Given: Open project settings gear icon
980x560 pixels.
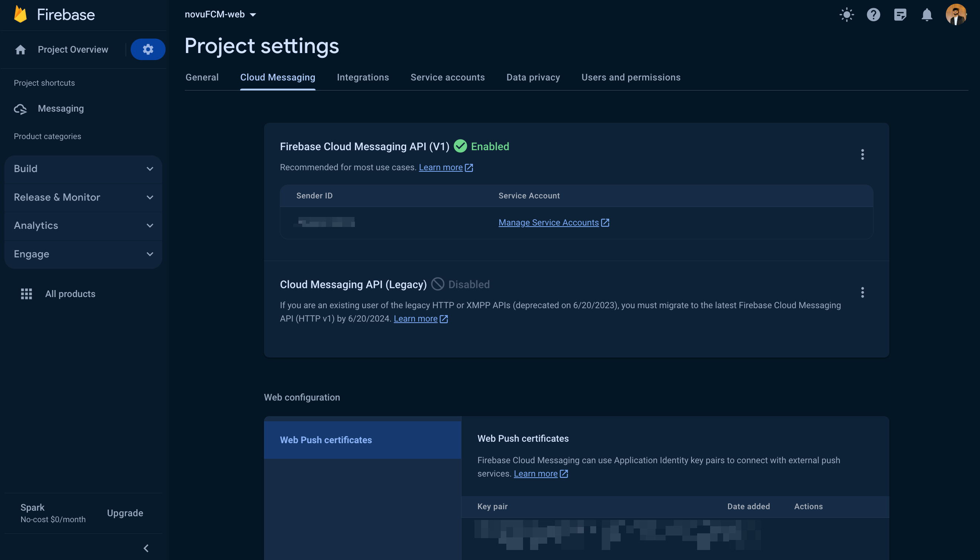Looking at the screenshot, I should click(x=148, y=49).
